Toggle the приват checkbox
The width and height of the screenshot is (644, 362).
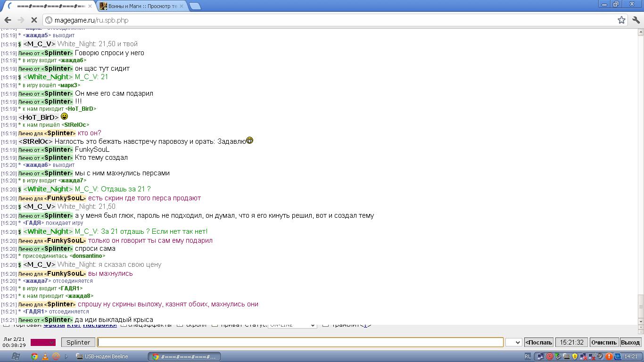(215, 325)
